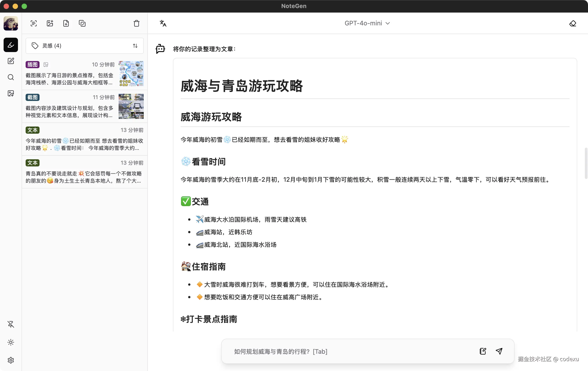Click the scan text recognition toolbar icon
Viewport: 588px width, 371px height.
(x=33, y=23)
